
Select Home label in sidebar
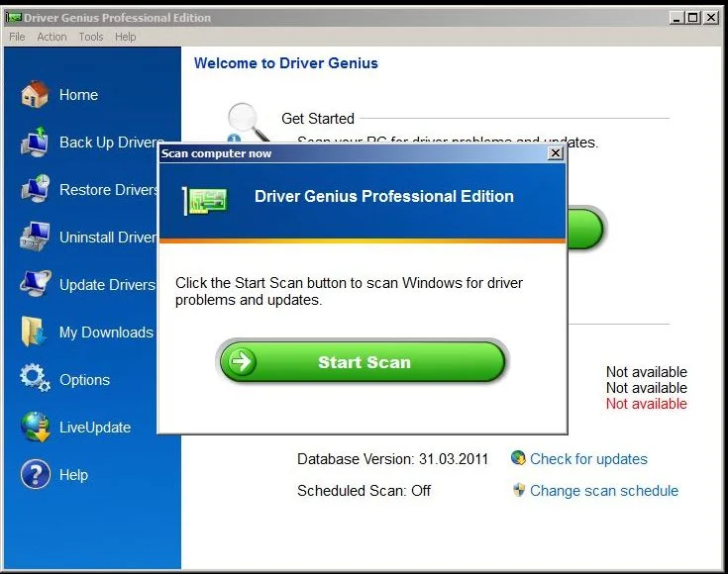click(78, 95)
